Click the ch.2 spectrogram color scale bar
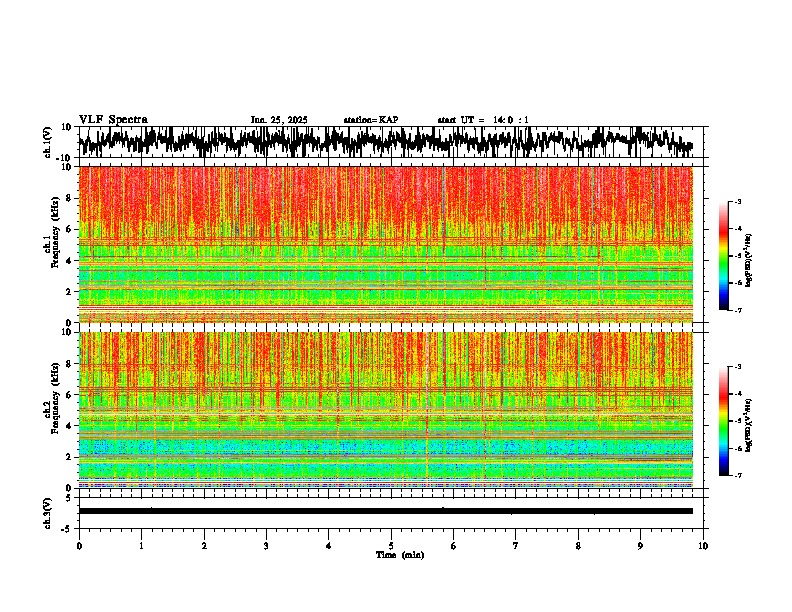 point(723,421)
